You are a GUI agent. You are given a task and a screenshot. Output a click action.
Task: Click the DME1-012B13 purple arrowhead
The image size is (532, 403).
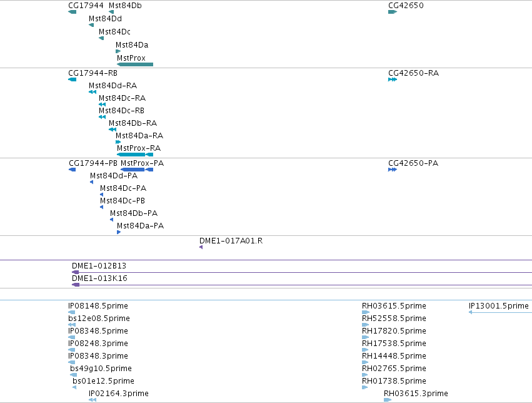coord(75,272)
